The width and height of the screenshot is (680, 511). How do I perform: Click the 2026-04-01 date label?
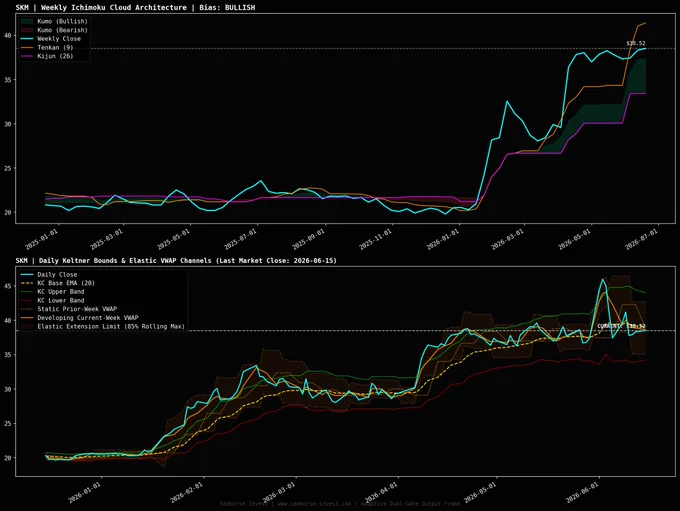(x=381, y=493)
